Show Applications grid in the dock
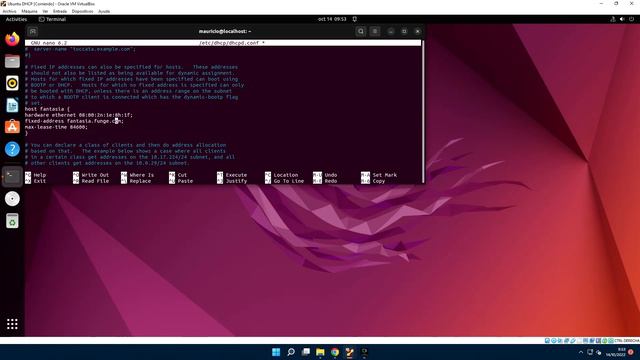Viewport: 640px width, 360px height. point(12,324)
